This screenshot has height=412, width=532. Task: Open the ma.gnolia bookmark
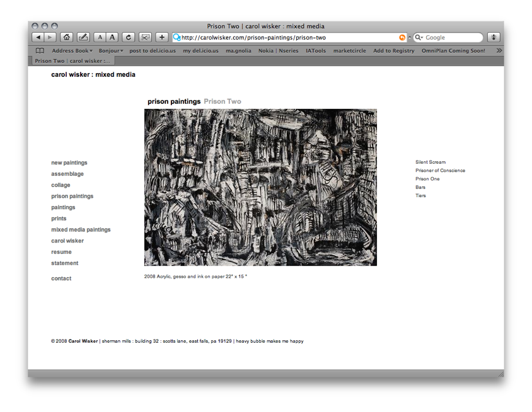point(238,51)
